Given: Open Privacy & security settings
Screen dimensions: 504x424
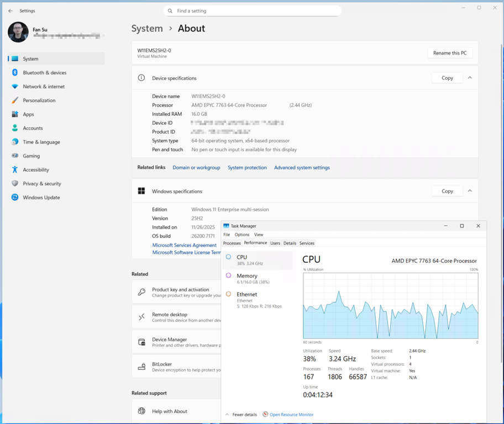Looking at the screenshot, I should pyautogui.click(x=41, y=184).
